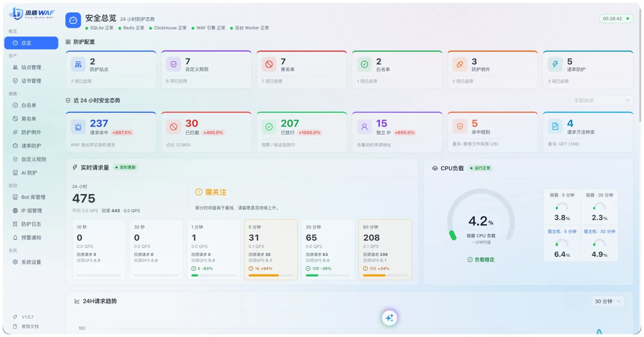The image size is (644, 337).
Task: Click the 白名单 card check icon
Action: (364, 64)
